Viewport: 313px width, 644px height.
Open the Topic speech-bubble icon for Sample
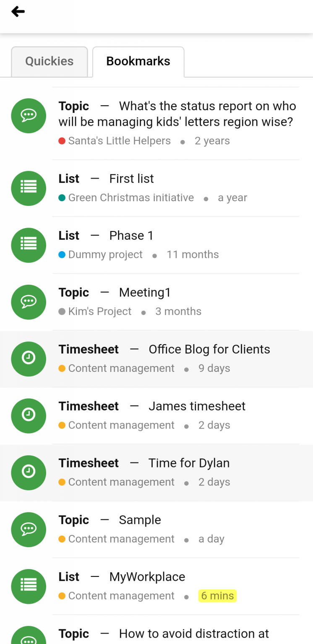[x=28, y=530]
